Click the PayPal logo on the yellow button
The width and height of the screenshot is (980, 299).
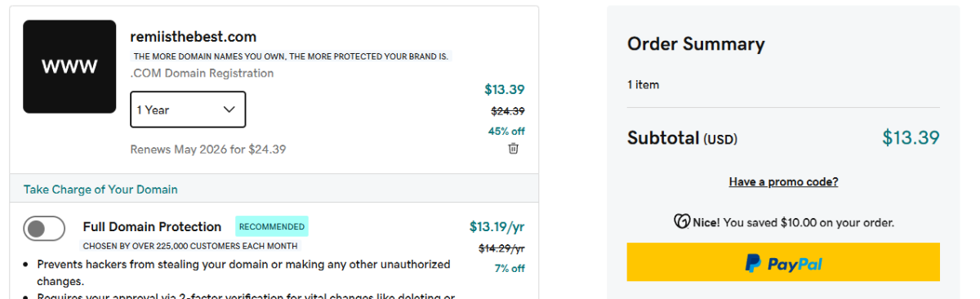tap(783, 263)
